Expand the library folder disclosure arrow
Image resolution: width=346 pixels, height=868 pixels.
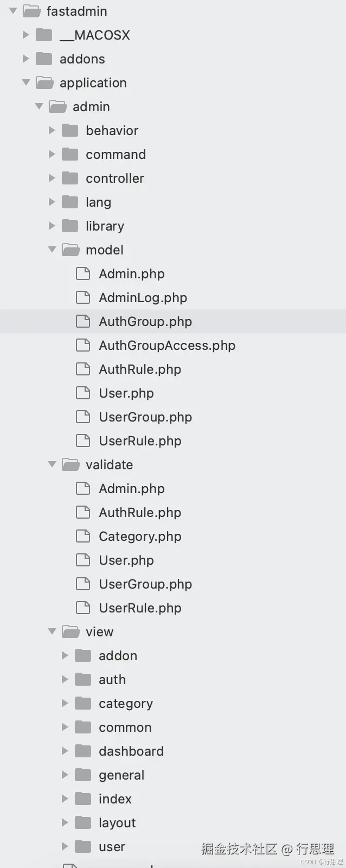pyautogui.click(x=52, y=226)
